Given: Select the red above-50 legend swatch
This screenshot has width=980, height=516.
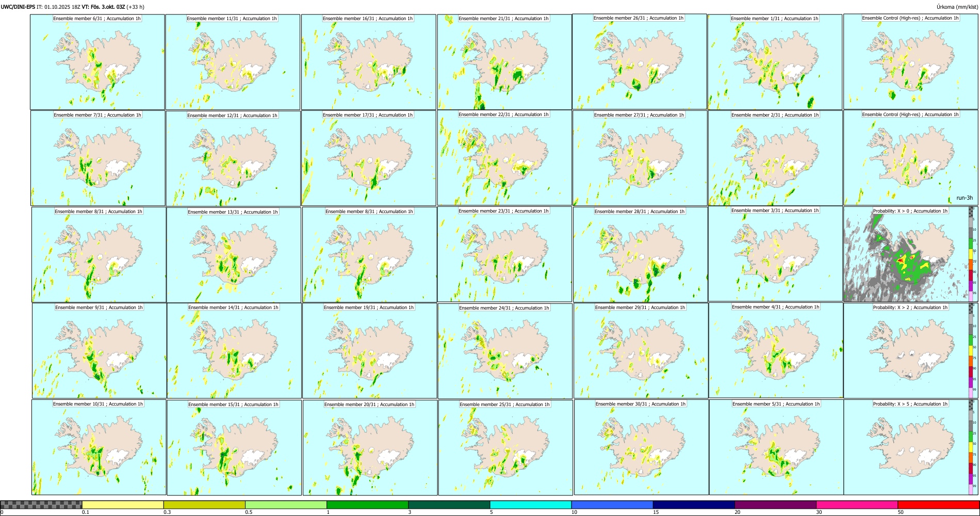Looking at the screenshot, I should click(x=938, y=505).
